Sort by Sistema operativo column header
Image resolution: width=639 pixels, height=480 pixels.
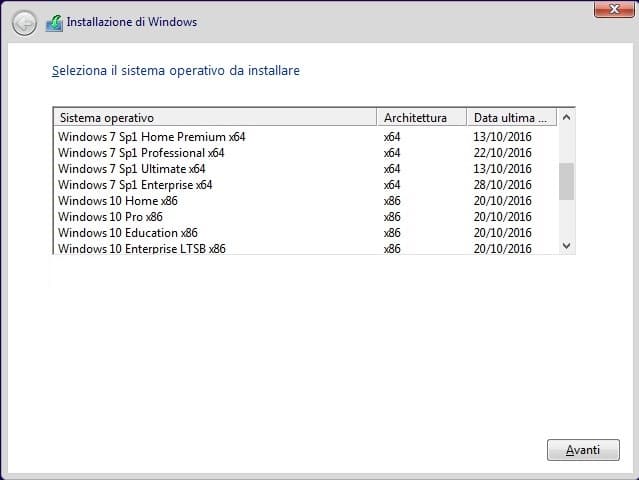point(215,118)
